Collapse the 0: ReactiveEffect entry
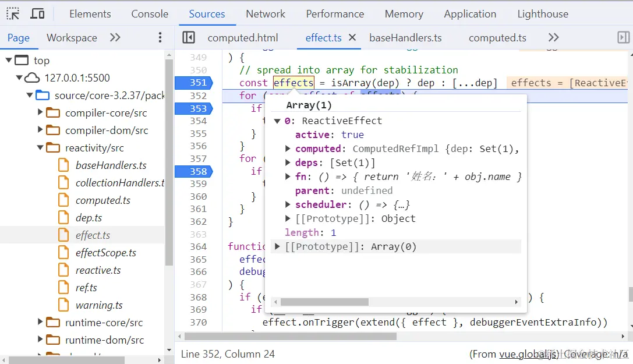Image resolution: width=633 pixels, height=364 pixels. coord(277,121)
